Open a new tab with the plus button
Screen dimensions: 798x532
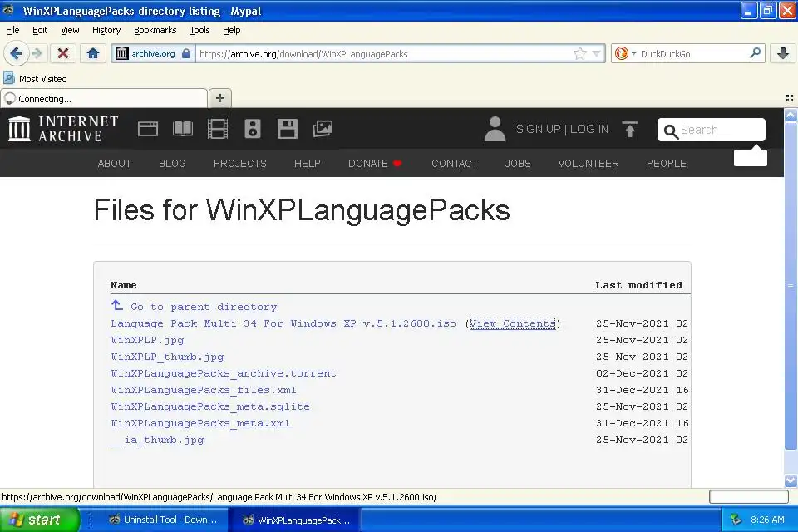pyautogui.click(x=219, y=98)
